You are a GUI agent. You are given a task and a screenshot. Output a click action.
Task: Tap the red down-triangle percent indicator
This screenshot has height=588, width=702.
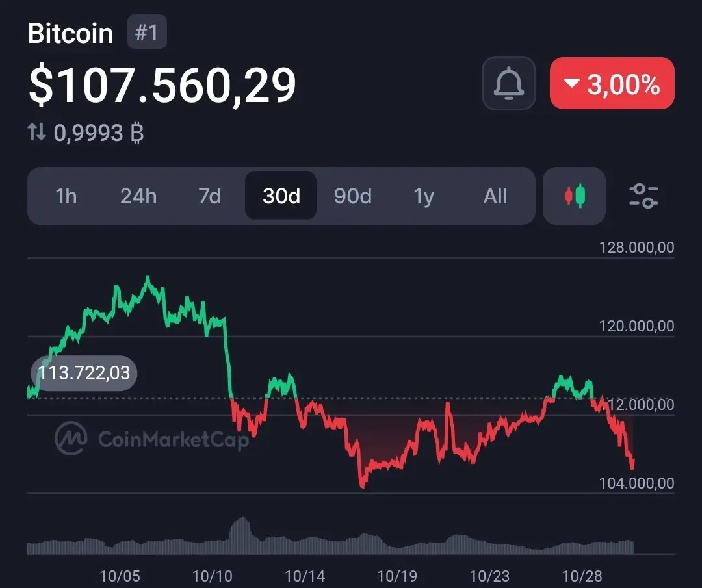pos(572,83)
